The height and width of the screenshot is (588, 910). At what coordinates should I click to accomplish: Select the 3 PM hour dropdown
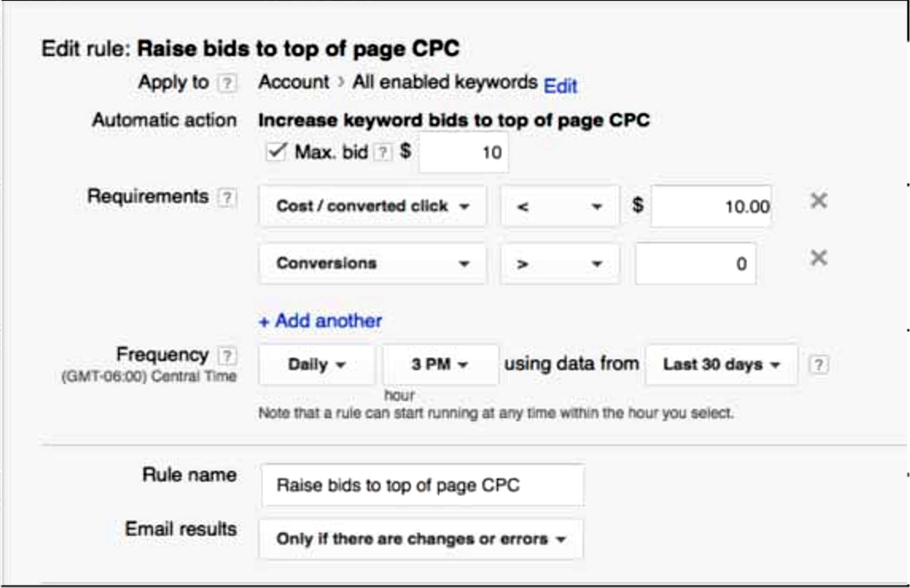click(440, 364)
